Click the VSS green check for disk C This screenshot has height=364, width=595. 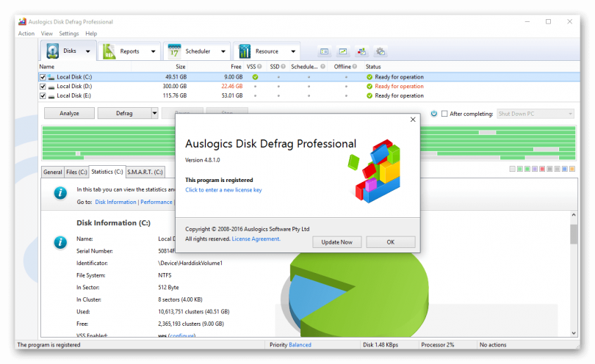click(255, 77)
